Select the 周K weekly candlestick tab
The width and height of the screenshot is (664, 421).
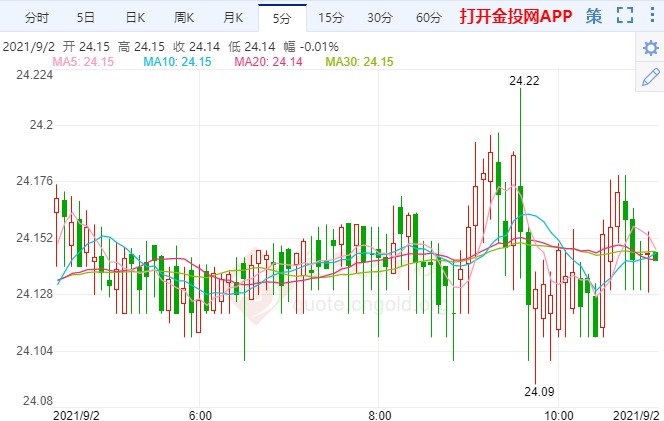184,17
